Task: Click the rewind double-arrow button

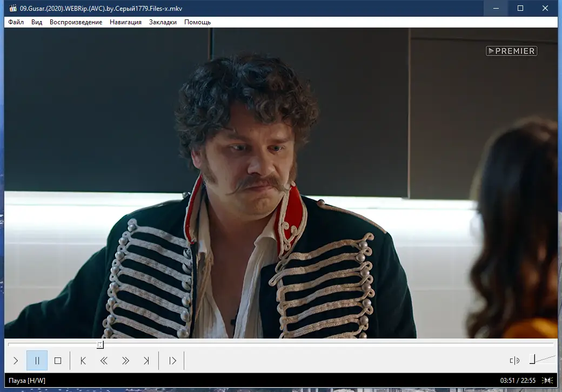Action: (104, 361)
